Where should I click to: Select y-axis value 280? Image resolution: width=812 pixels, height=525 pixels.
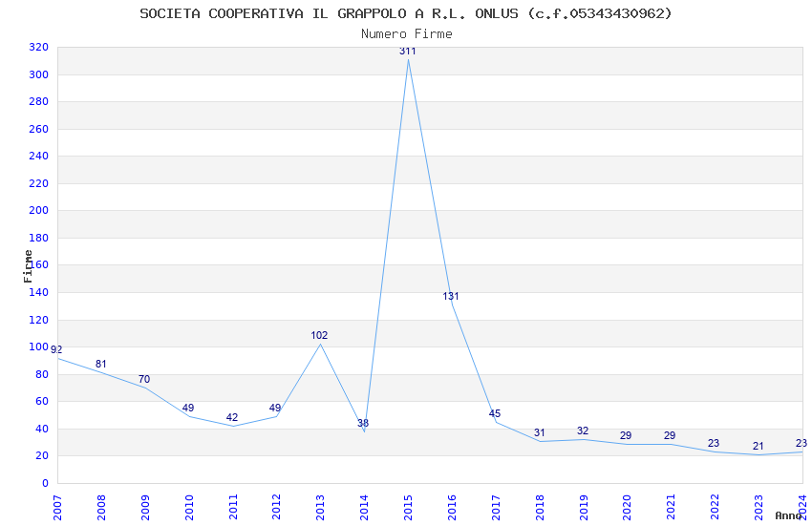click(x=39, y=101)
